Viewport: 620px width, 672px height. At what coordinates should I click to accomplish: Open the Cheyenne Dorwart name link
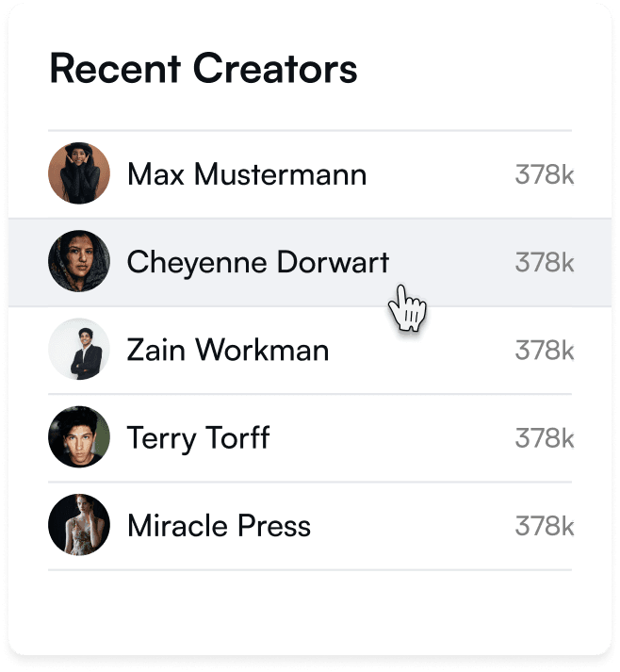(258, 263)
